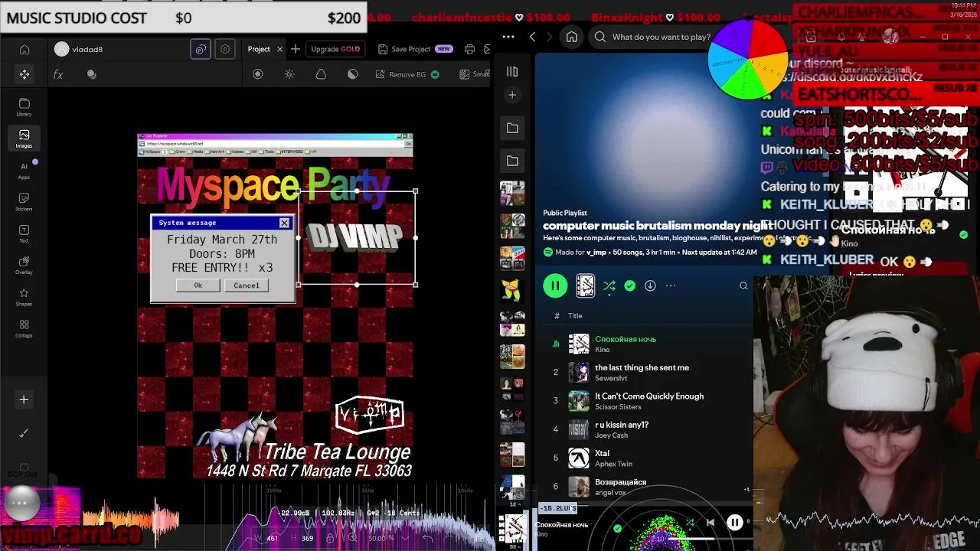Open the brightness adjust sun icon
The height and width of the screenshot is (551, 980).
(x=289, y=74)
